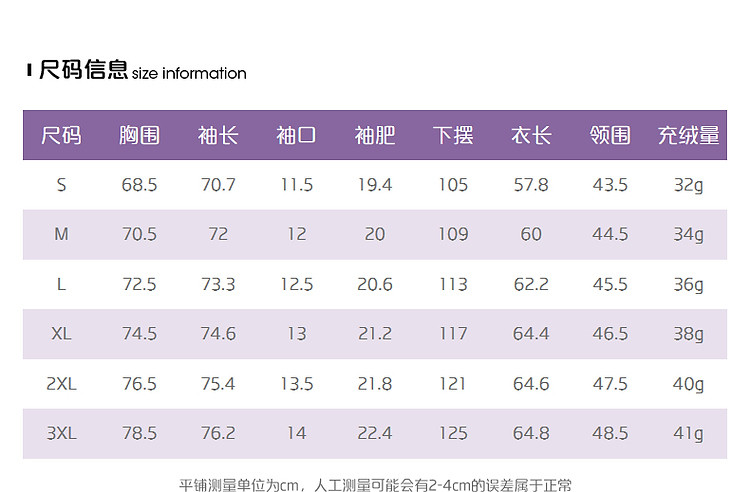Select the 2XL size row label
The width and height of the screenshot is (750, 492).
pyautogui.click(x=61, y=384)
